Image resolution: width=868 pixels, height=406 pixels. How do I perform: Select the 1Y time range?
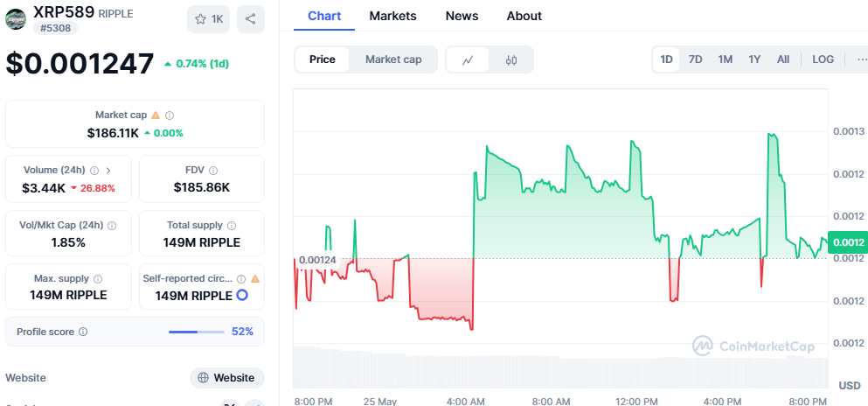click(x=754, y=59)
